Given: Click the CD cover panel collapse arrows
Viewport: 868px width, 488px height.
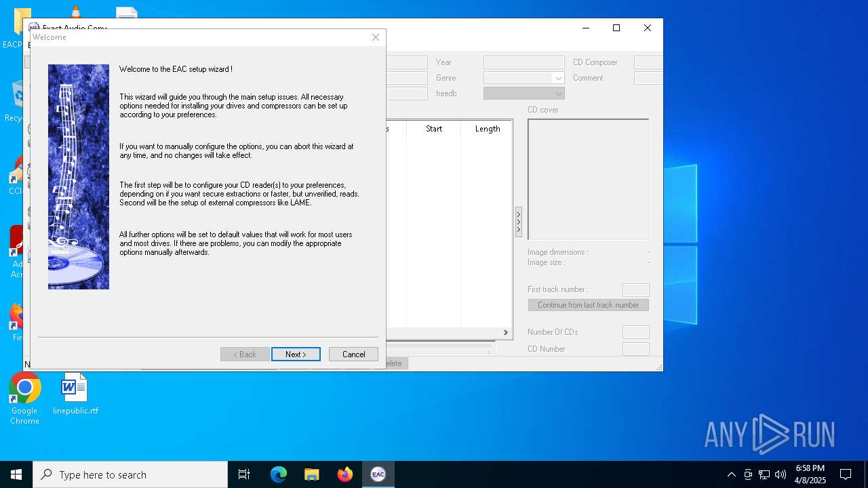Looking at the screenshot, I should click(x=519, y=222).
